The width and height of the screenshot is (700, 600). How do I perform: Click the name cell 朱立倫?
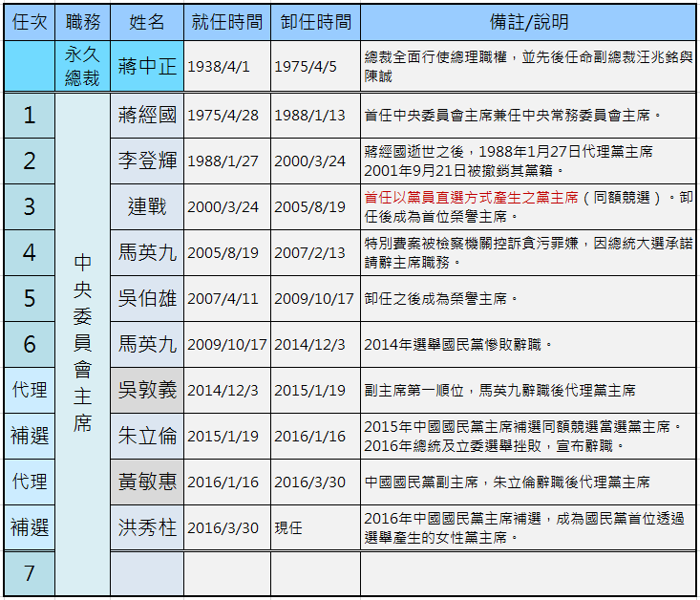147,436
